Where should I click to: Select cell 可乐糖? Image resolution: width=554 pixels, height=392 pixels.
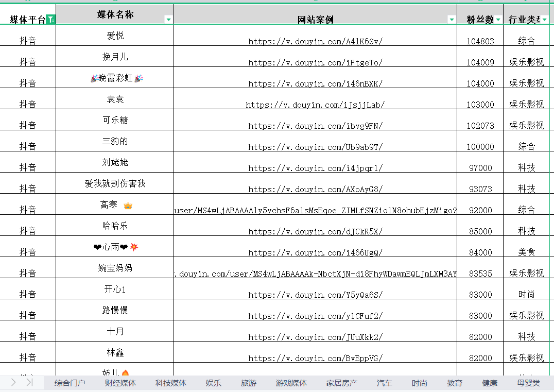(x=115, y=120)
